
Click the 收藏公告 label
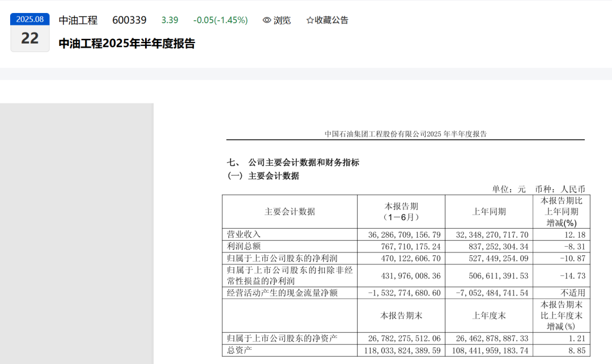pos(331,20)
